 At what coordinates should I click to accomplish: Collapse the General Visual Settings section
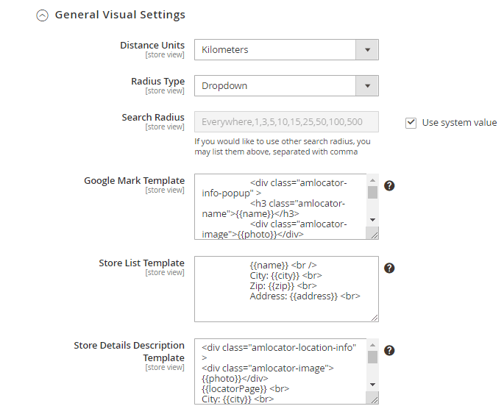tap(43, 15)
